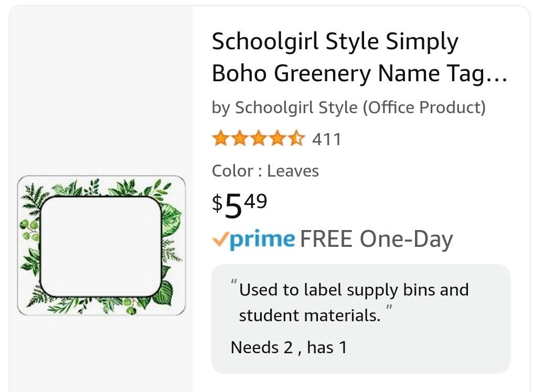The width and height of the screenshot is (533, 392).
Task: Open the Schoolgirl Style Simply Boho title
Action: click(x=360, y=57)
